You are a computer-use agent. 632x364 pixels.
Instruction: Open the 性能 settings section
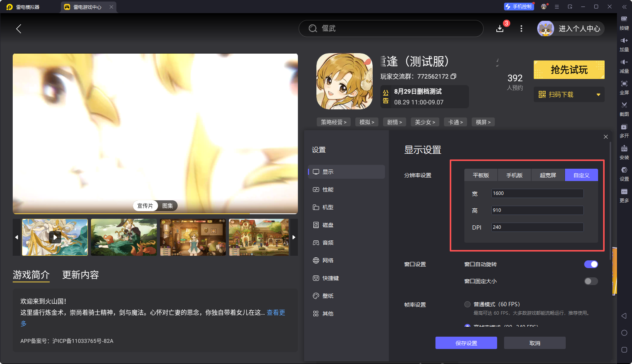328,190
